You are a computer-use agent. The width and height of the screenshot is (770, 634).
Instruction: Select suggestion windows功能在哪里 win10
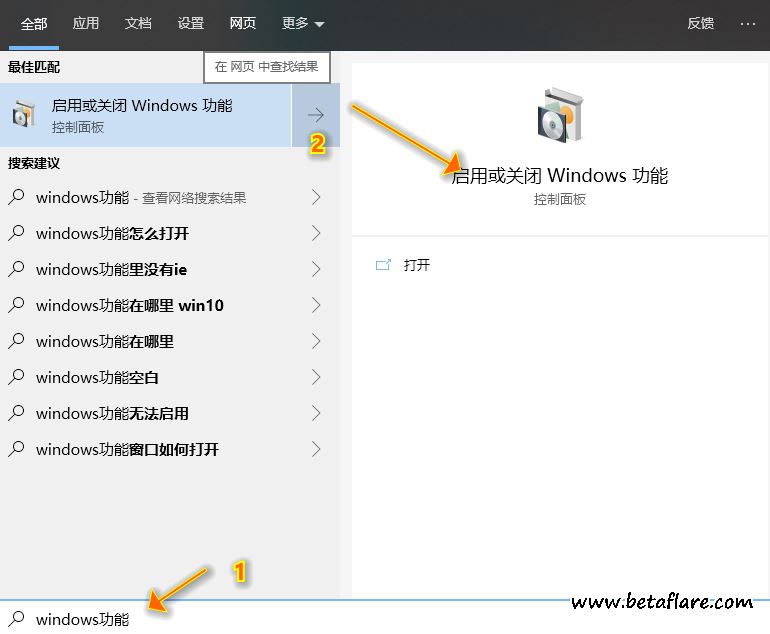point(170,305)
